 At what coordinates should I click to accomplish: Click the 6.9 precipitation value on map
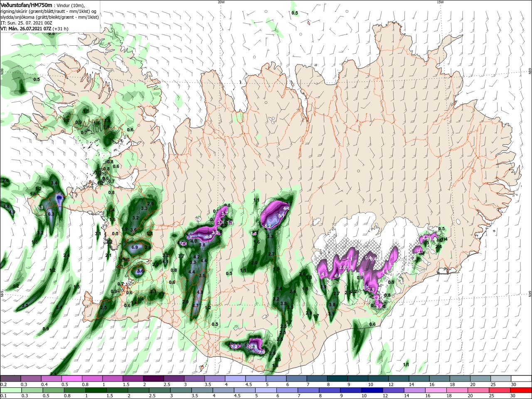tap(134, 247)
